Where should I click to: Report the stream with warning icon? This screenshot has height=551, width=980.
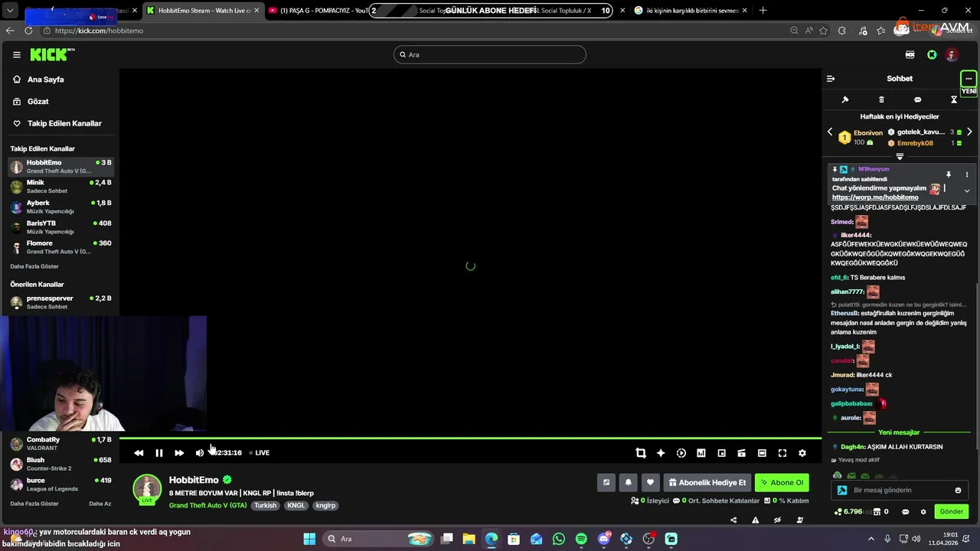point(756,520)
